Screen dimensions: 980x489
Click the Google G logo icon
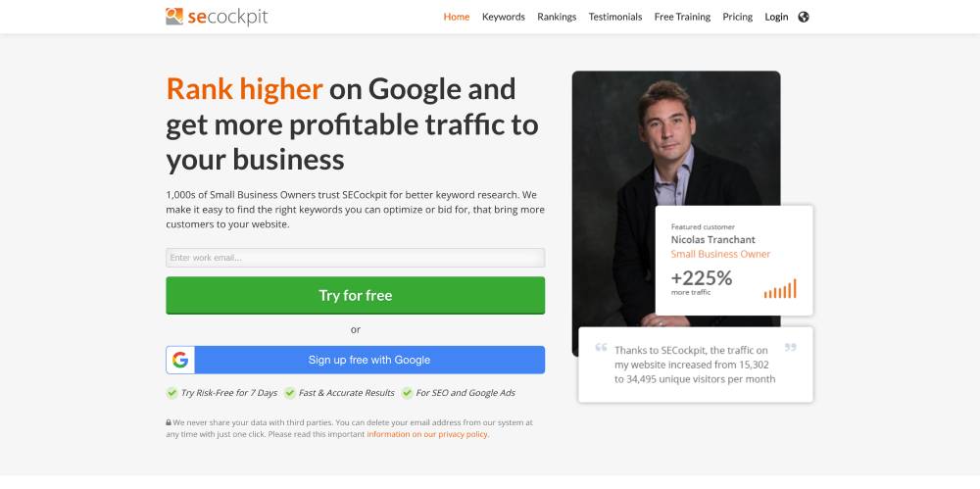click(x=180, y=360)
